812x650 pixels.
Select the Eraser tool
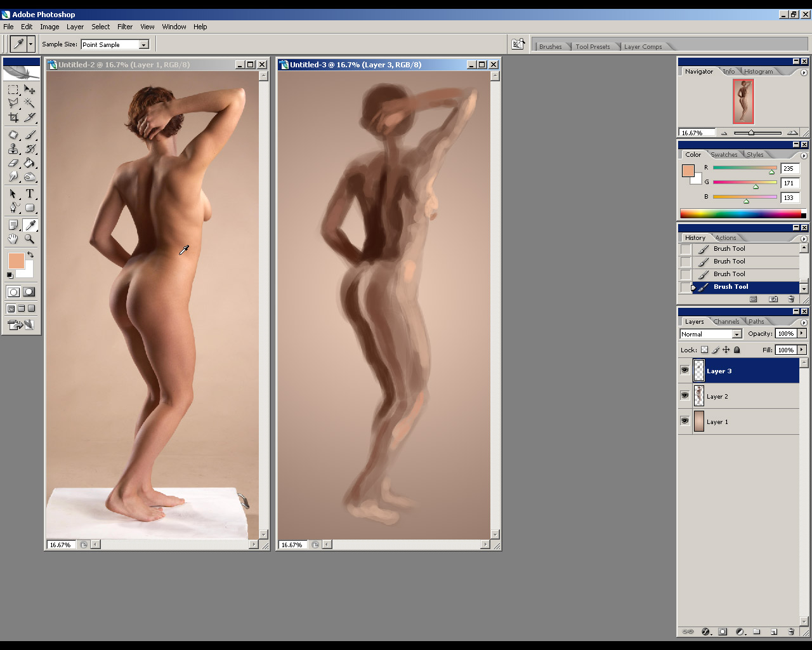click(13, 164)
